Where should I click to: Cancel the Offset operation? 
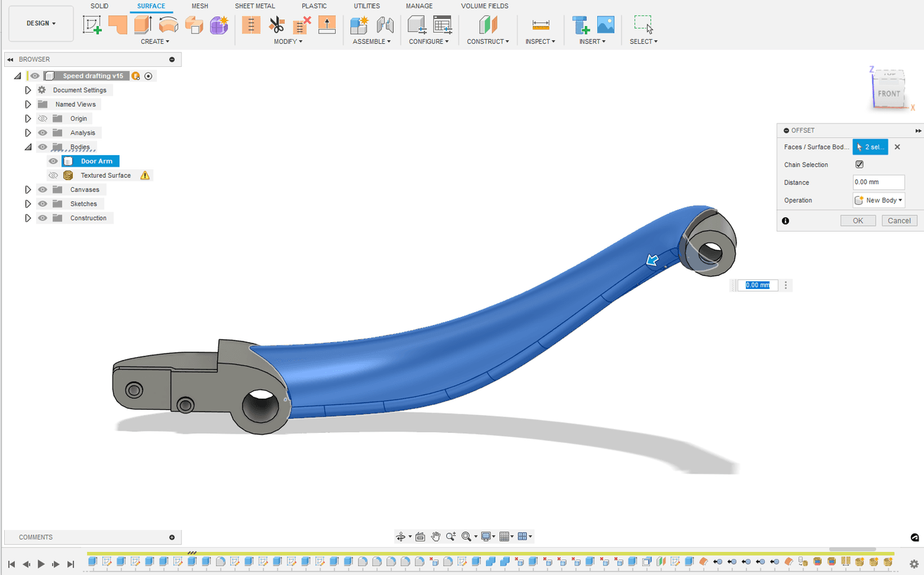point(899,221)
